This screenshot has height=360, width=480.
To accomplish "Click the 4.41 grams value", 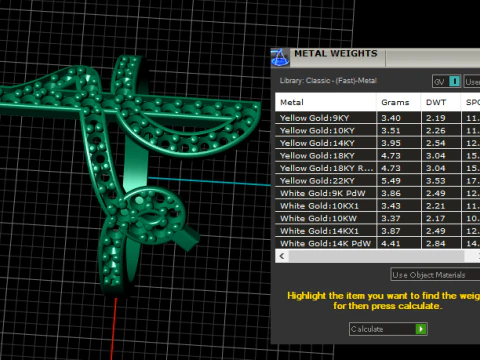I will tap(391, 244).
